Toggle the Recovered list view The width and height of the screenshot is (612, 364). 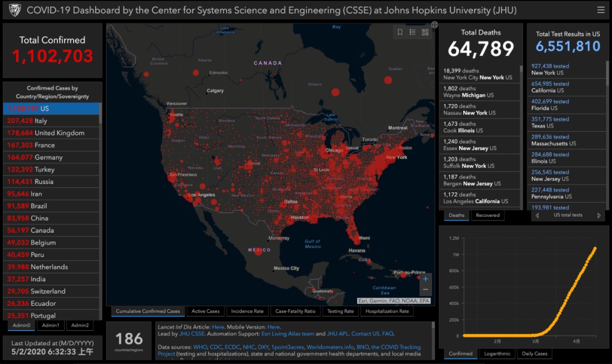click(x=487, y=215)
